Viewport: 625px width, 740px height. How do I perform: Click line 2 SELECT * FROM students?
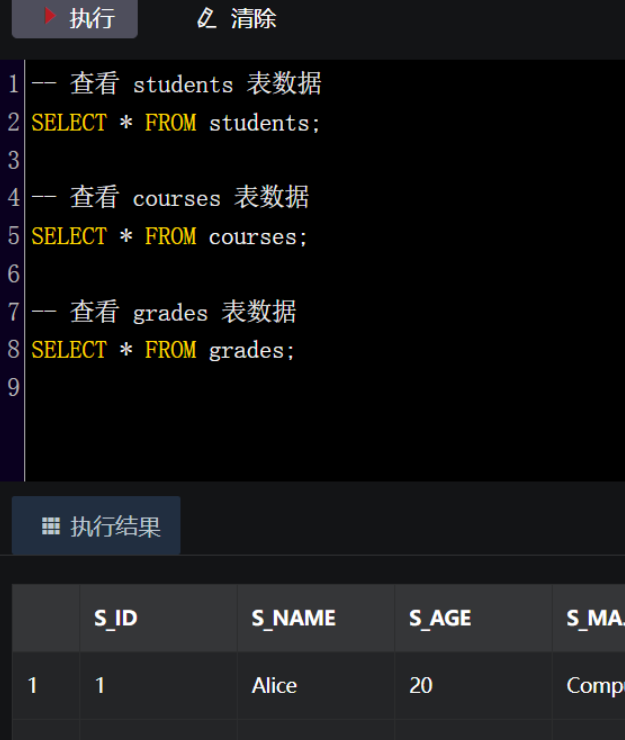(176, 123)
